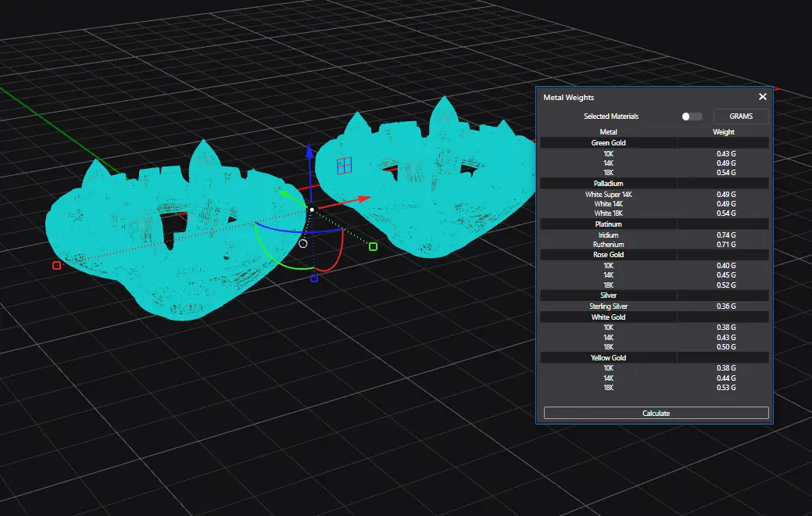Select the Sterling Silver row
The height and width of the screenshot is (516, 812).
point(608,306)
